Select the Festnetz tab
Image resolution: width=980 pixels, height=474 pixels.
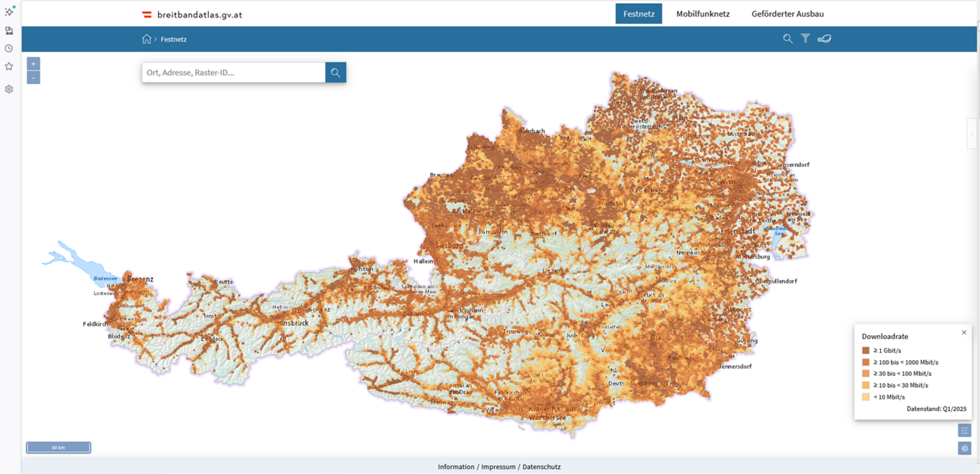638,14
